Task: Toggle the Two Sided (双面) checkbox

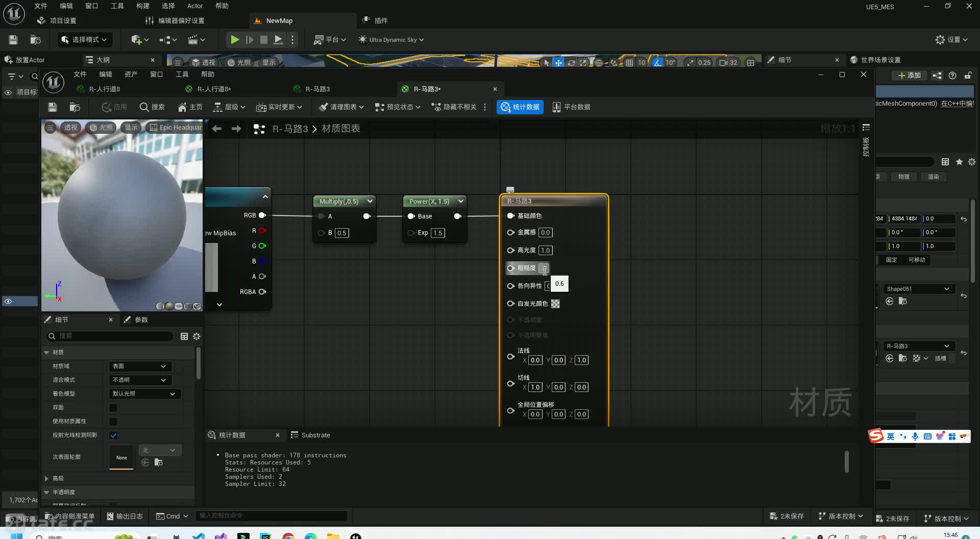Action: pyautogui.click(x=113, y=407)
